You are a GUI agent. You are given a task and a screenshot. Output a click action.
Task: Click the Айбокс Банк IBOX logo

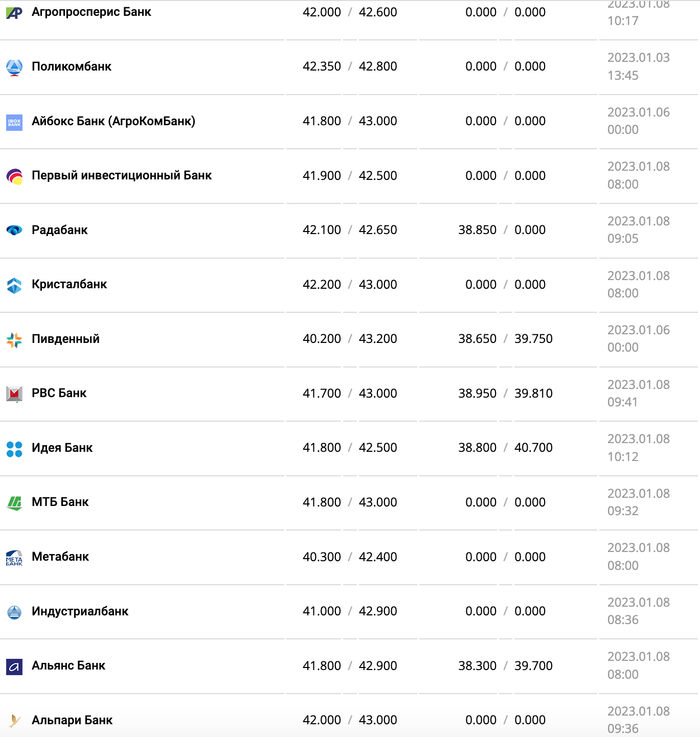(x=14, y=122)
